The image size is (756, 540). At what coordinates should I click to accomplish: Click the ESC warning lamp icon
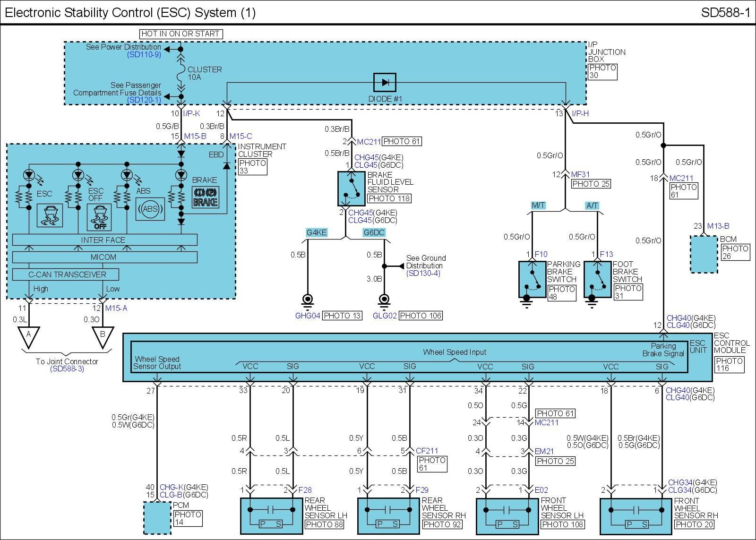tap(50, 215)
